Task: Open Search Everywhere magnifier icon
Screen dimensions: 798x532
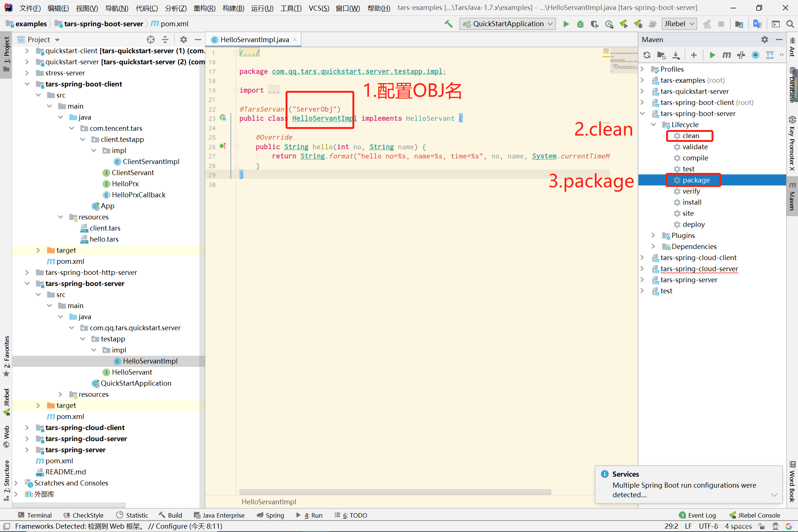Action: click(x=790, y=24)
